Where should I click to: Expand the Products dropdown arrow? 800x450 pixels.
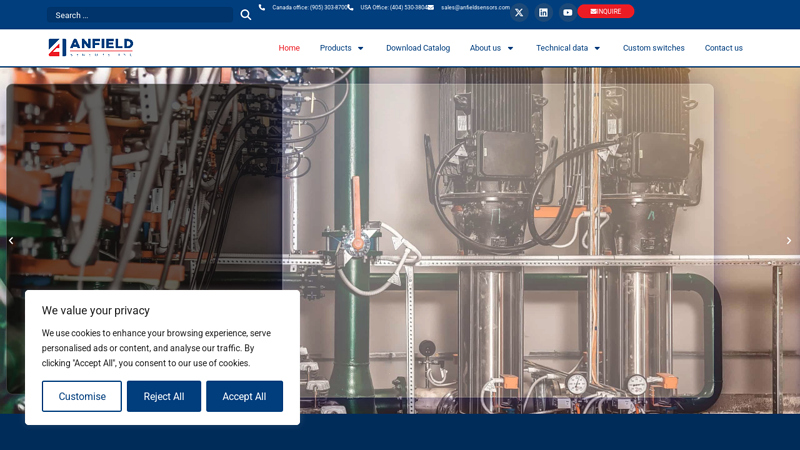pyautogui.click(x=360, y=48)
